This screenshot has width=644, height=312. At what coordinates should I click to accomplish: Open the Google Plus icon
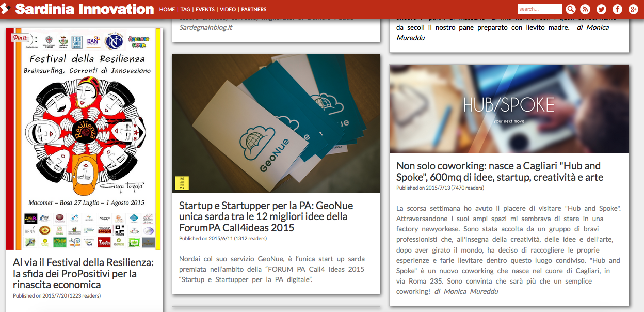tap(633, 9)
